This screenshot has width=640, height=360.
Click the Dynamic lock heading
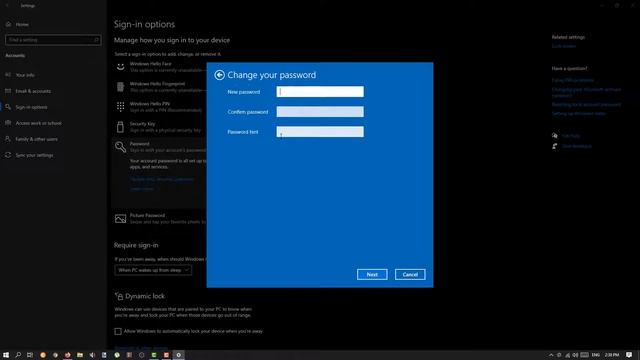coord(145,296)
